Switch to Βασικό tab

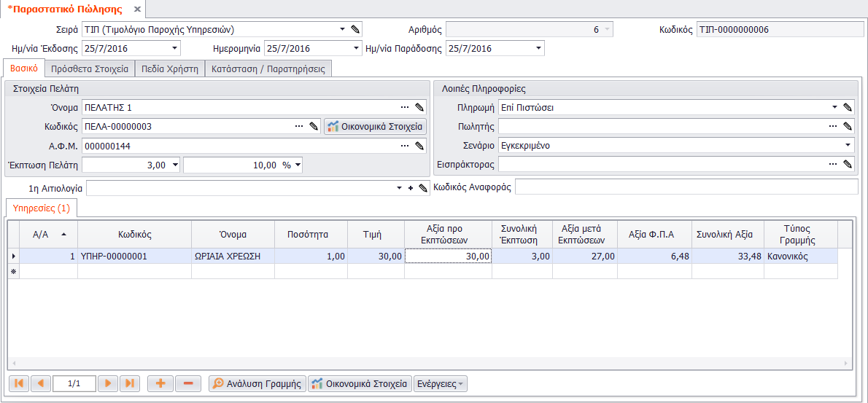click(x=24, y=69)
